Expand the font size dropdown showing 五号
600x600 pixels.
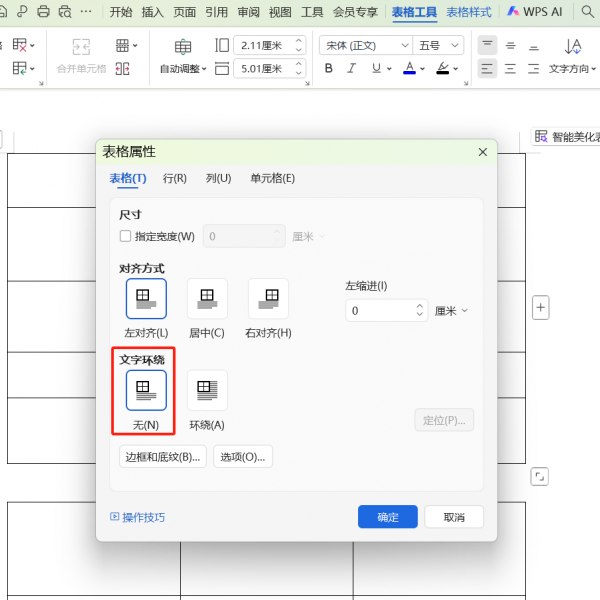(439, 45)
